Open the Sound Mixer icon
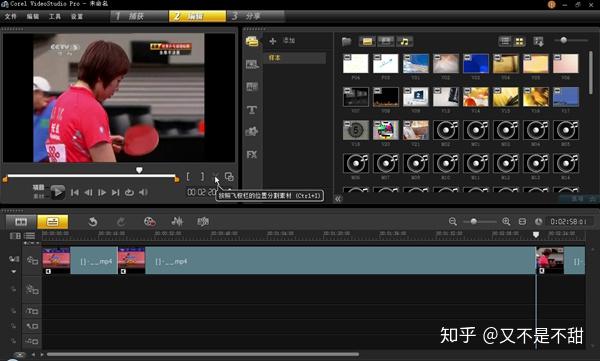600x361 pixels. [177, 221]
